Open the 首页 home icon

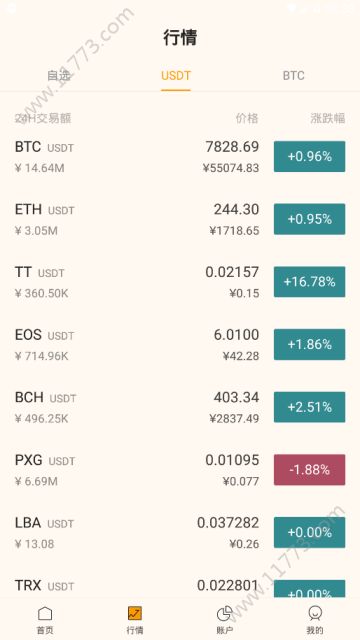click(x=45, y=613)
